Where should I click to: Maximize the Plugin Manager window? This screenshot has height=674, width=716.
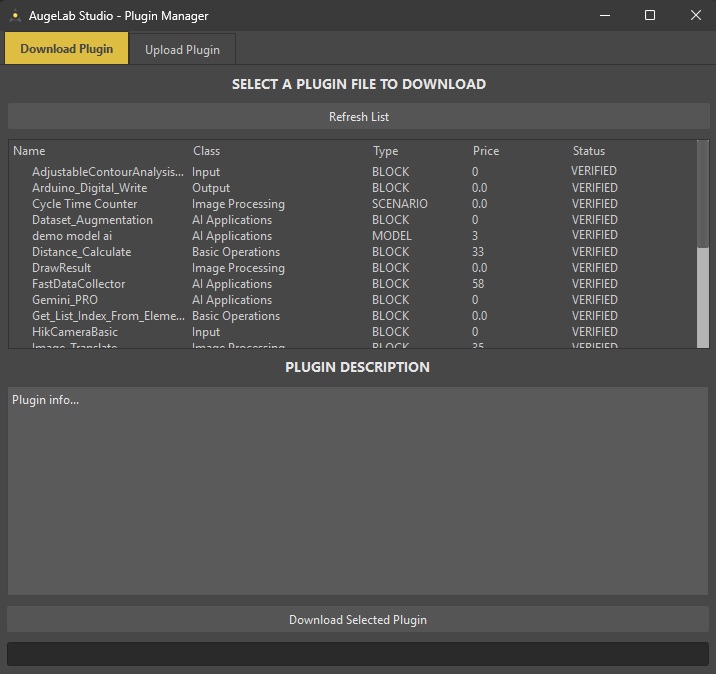pyautogui.click(x=650, y=16)
